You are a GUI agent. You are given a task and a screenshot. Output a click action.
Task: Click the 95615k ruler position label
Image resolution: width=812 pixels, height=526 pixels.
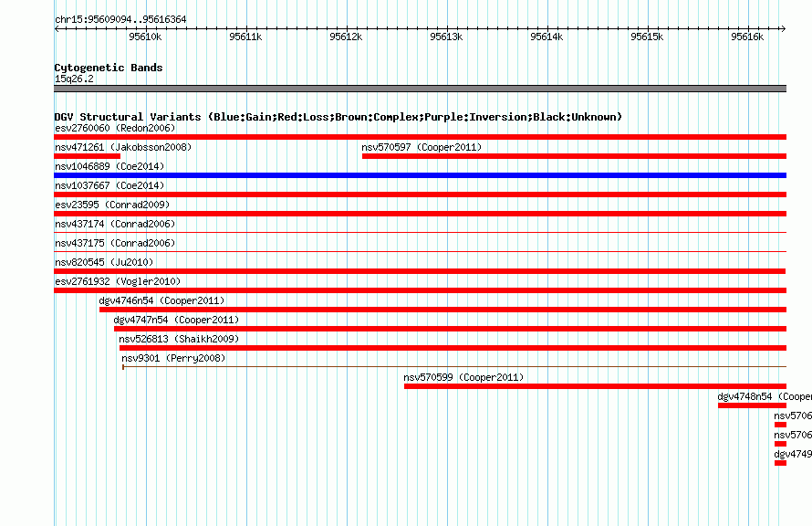tap(647, 37)
